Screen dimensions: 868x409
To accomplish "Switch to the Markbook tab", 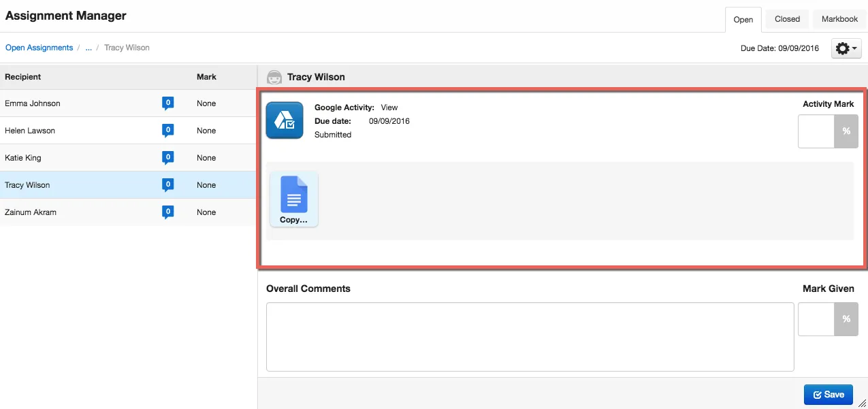I will 839,19.
